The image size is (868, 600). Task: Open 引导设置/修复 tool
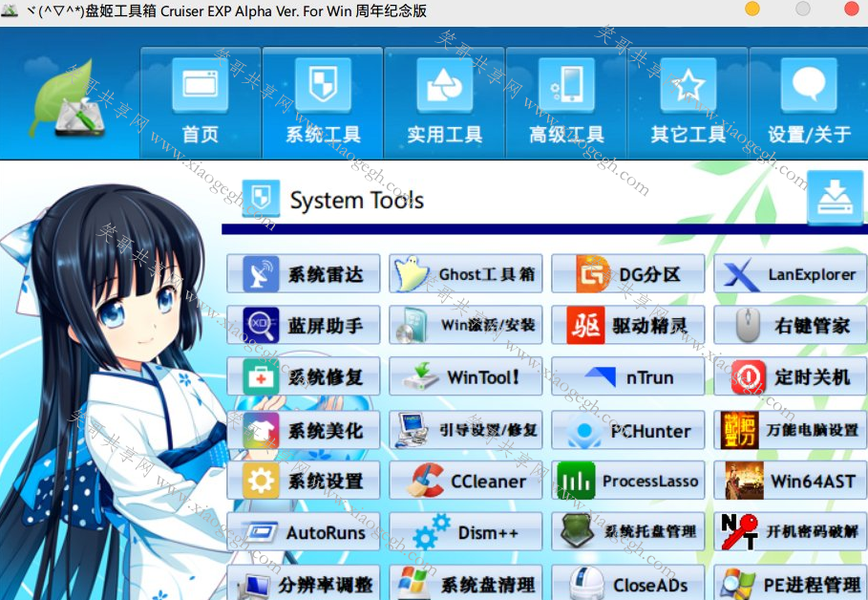pyautogui.click(x=466, y=430)
